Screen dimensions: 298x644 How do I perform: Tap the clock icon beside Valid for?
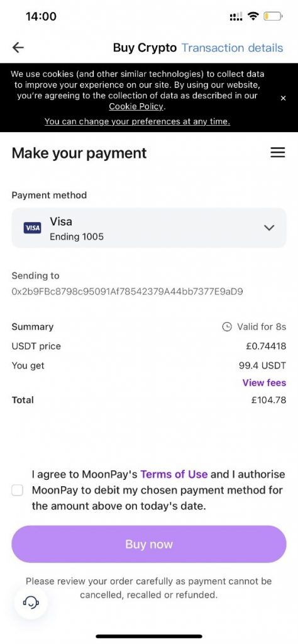pyautogui.click(x=226, y=327)
